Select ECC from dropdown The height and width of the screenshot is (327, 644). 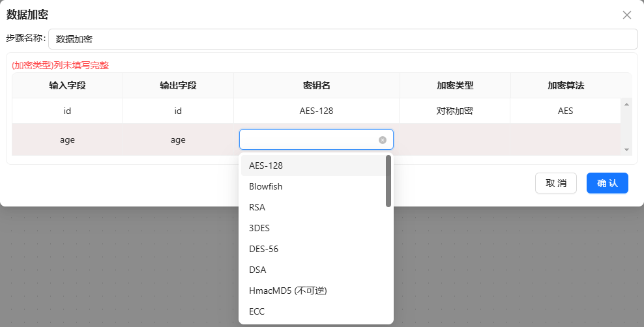click(x=257, y=311)
